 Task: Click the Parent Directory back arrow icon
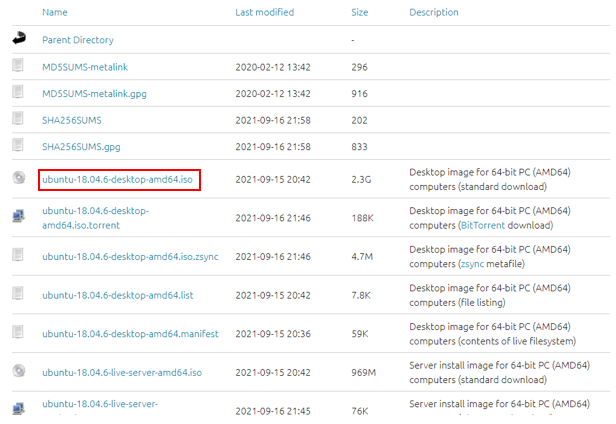tap(19, 38)
